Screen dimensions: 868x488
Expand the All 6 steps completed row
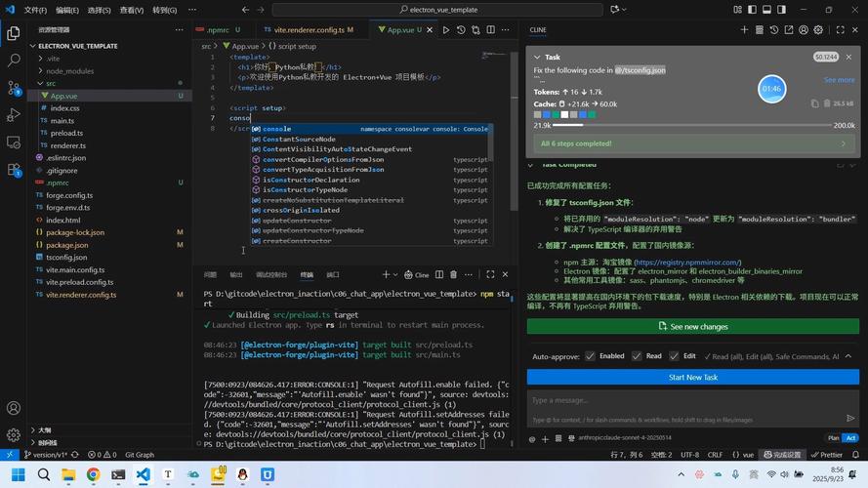693,143
